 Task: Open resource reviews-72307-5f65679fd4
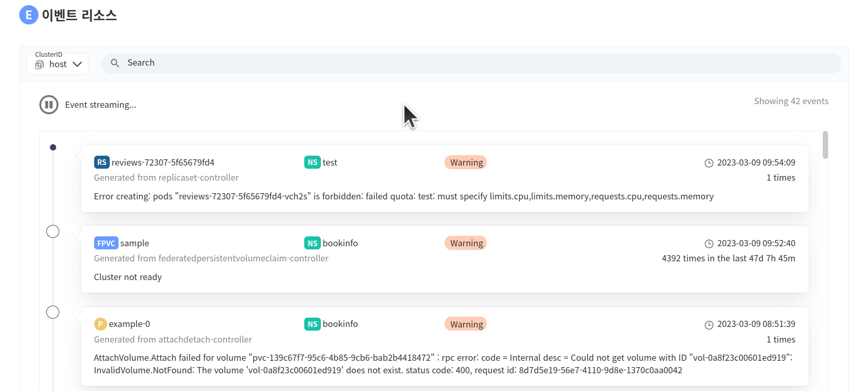pyautogui.click(x=163, y=162)
